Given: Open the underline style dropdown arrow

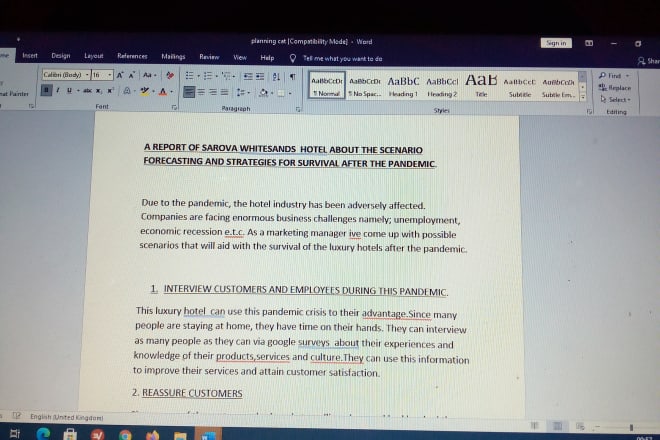Looking at the screenshot, I should pyautogui.click(x=78, y=91).
